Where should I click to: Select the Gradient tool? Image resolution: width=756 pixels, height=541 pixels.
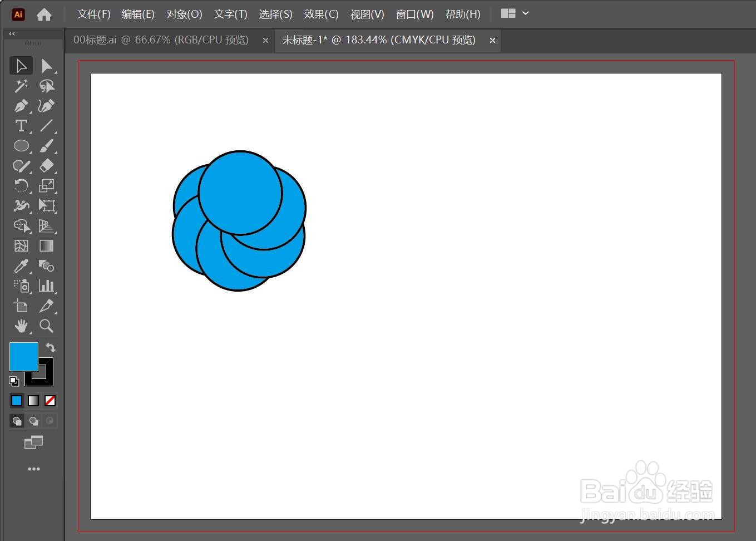(47, 246)
